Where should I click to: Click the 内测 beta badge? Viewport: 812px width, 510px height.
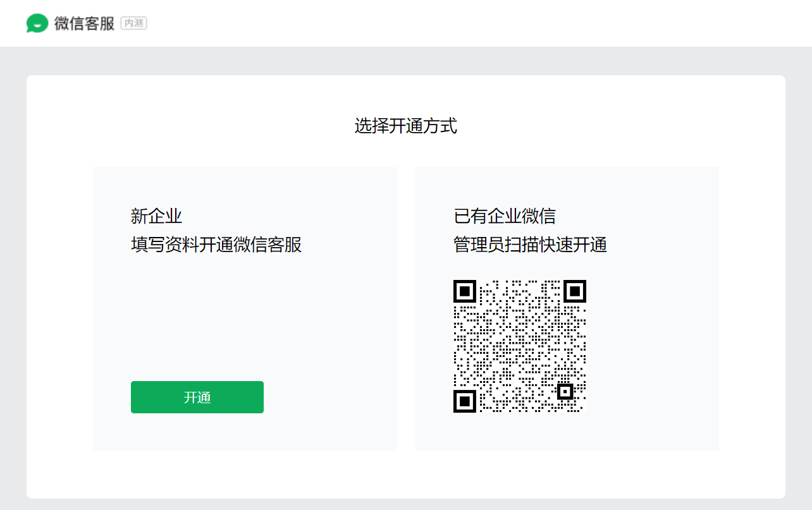point(133,23)
